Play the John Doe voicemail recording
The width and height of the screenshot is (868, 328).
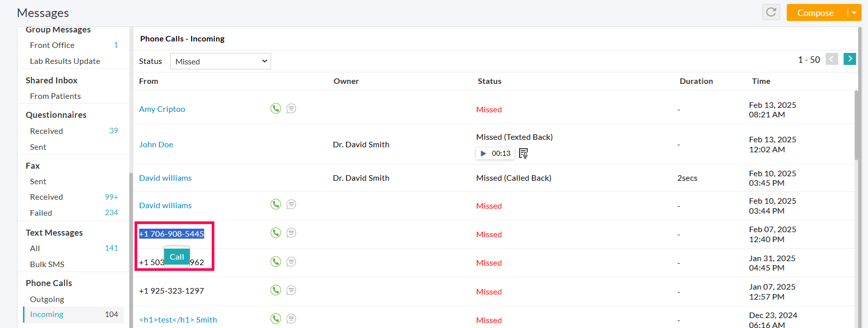pyautogui.click(x=483, y=153)
